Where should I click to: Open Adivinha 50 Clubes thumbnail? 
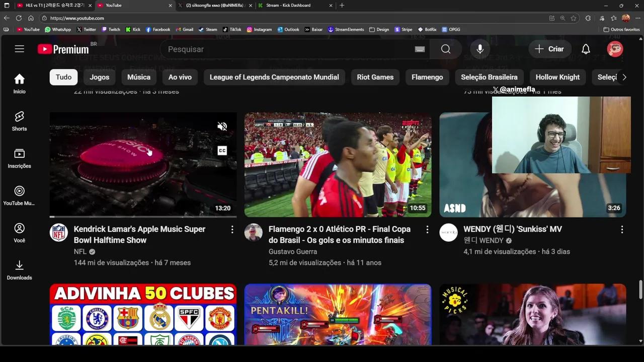point(143,314)
